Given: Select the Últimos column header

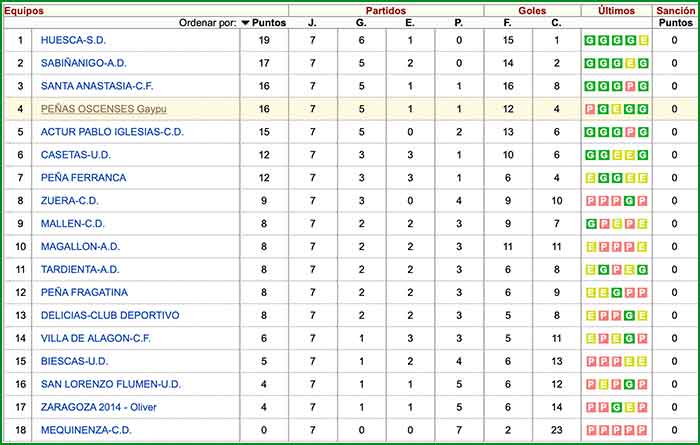Looking at the screenshot, I should tap(616, 9).
